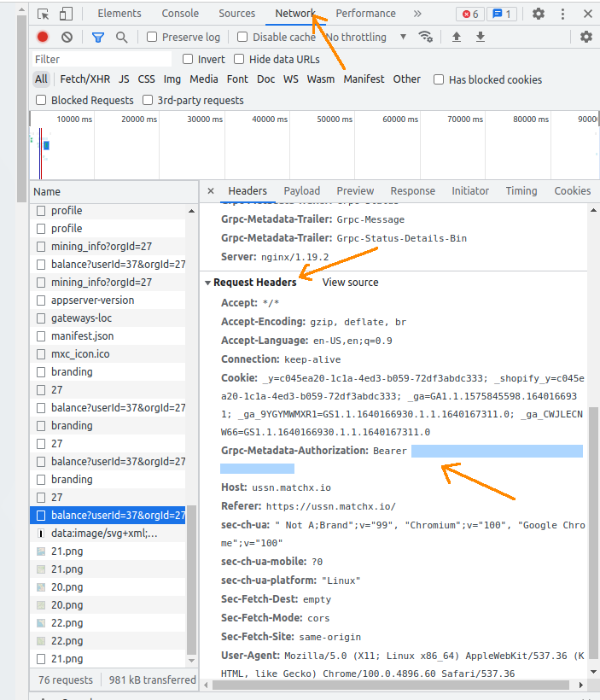Tick checkbox of appserver-version request

[41, 300]
